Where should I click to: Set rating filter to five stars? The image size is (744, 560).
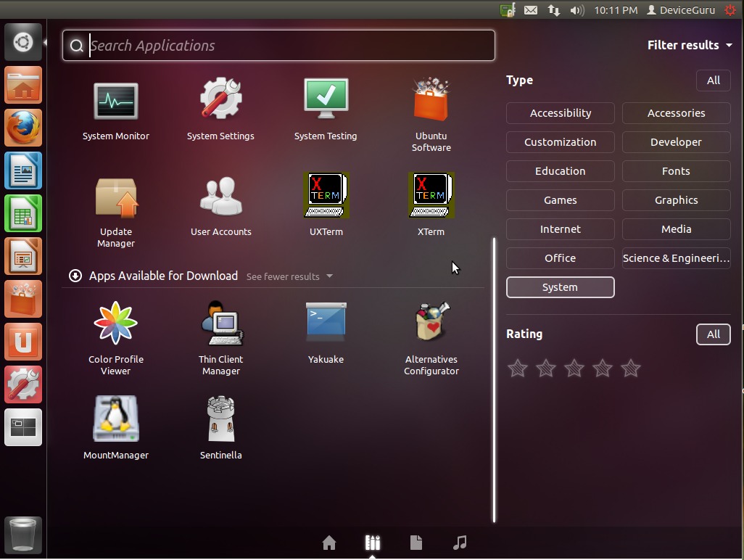631,368
